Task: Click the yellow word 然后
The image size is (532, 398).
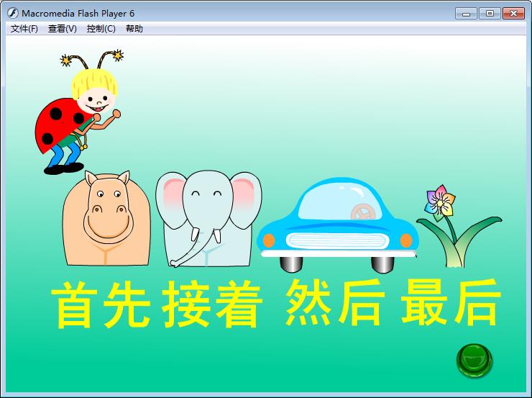Action: (335, 303)
